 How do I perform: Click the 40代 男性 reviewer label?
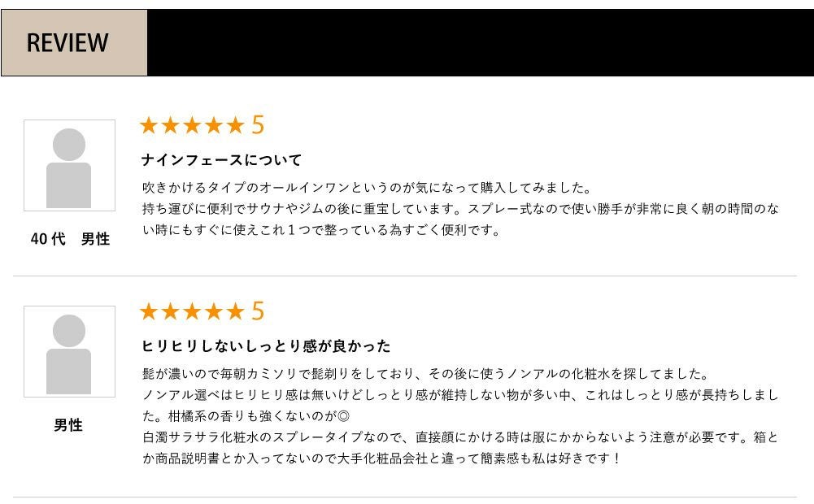point(69,240)
